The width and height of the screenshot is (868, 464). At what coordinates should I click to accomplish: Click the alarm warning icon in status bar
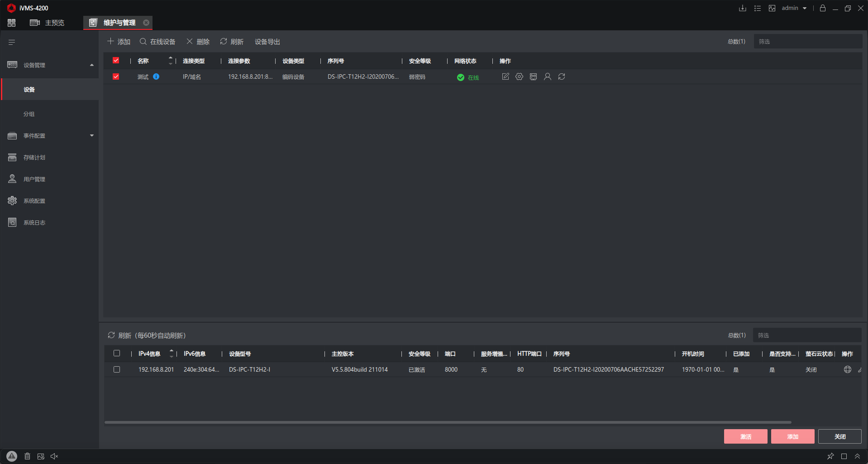point(12,456)
